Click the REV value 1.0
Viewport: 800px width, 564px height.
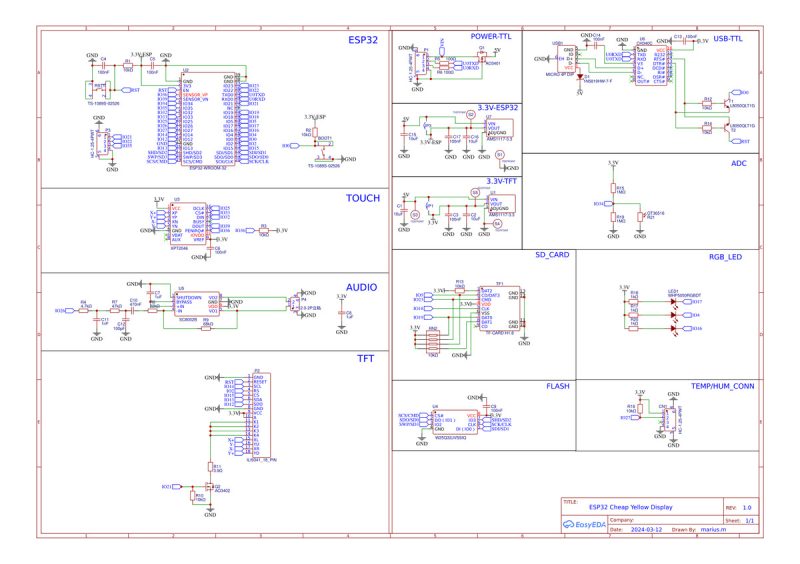747,508
